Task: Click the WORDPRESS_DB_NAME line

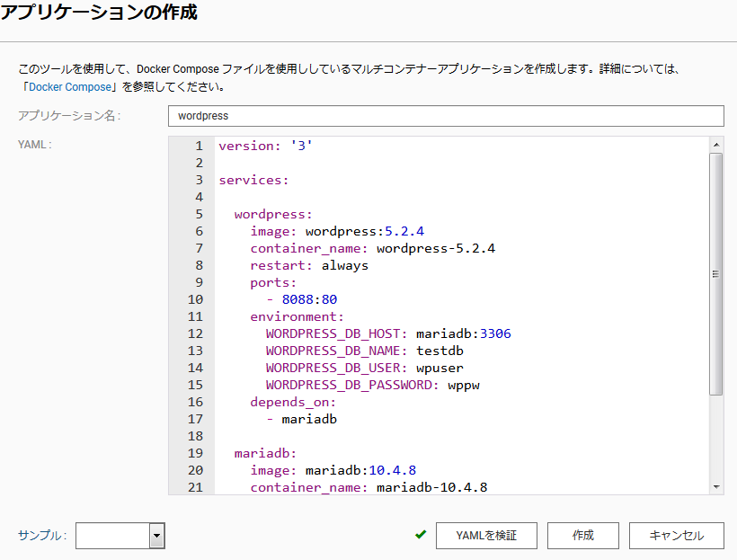Action: click(x=365, y=351)
